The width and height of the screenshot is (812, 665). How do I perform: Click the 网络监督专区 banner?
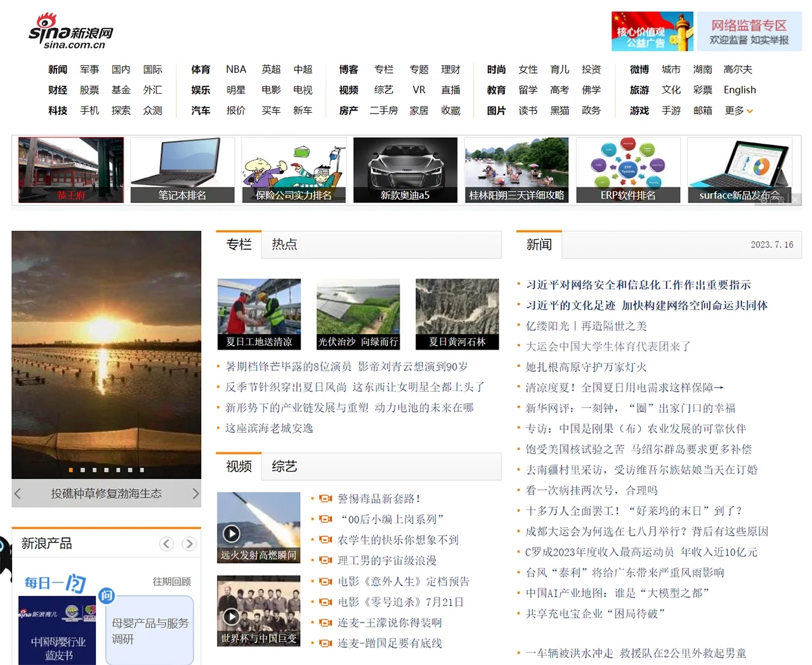(749, 31)
